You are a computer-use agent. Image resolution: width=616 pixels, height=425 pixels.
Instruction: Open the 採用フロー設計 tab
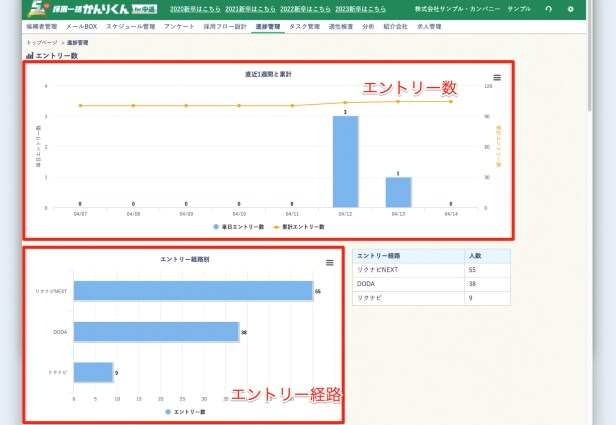pos(224,27)
